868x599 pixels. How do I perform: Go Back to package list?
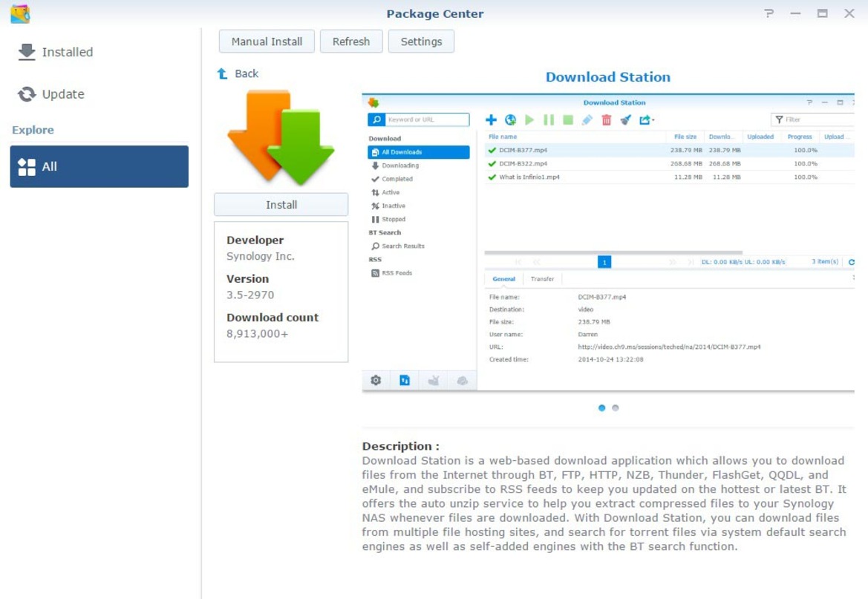coord(238,73)
